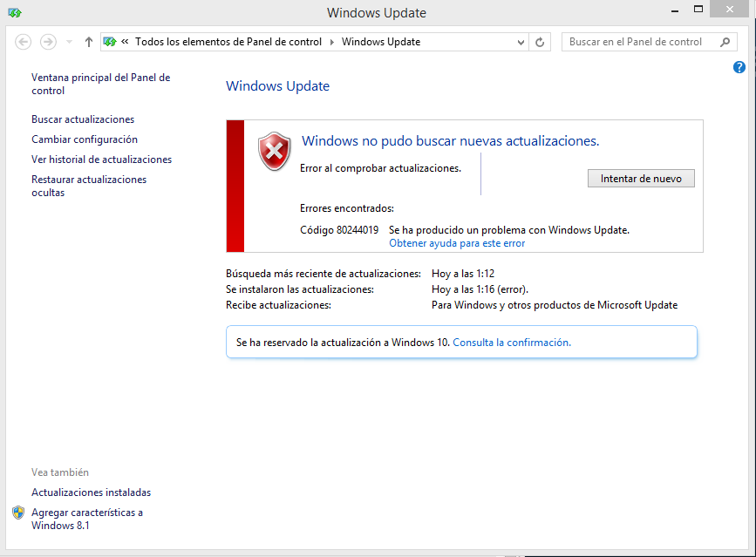
Task: Go forward with the forward arrow
Action: pyautogui.click(x=48, y=42)
